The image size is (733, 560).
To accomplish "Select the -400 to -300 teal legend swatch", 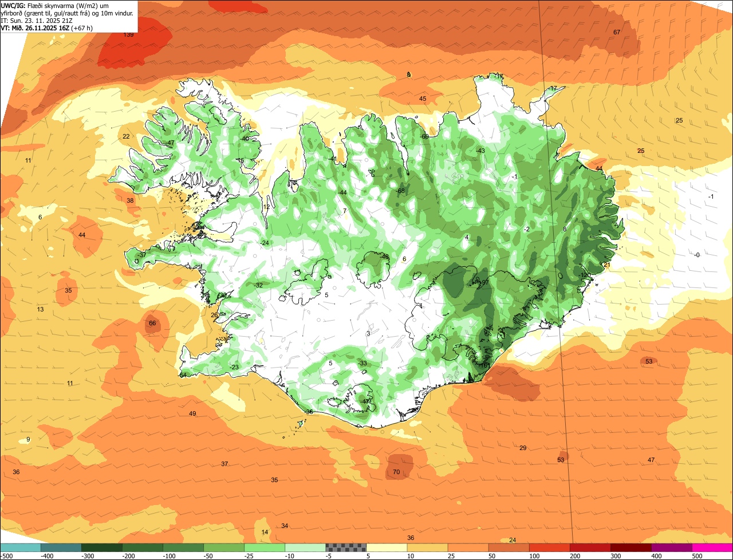I will (x=61, y=547).
